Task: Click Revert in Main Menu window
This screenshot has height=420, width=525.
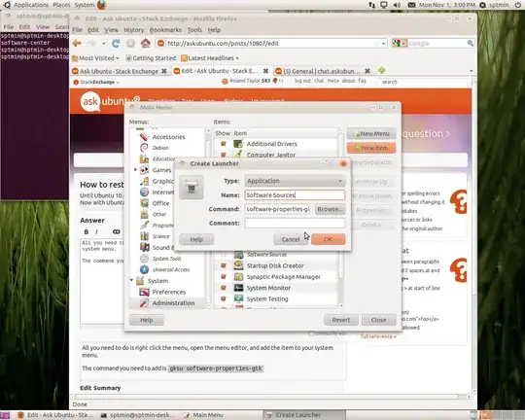Action: [341, 320]
